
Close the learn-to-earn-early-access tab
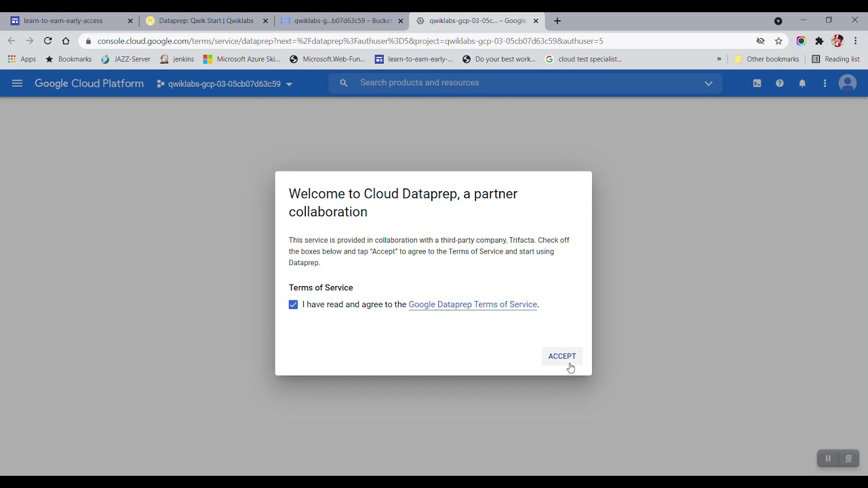tap(130, 21)
